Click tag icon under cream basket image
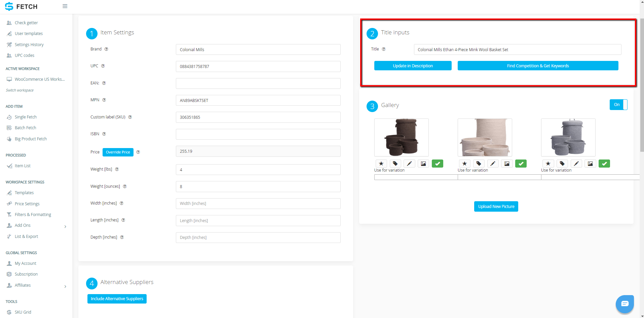Image resolution: width=644 pixels, height=318 pixels. 479,164
